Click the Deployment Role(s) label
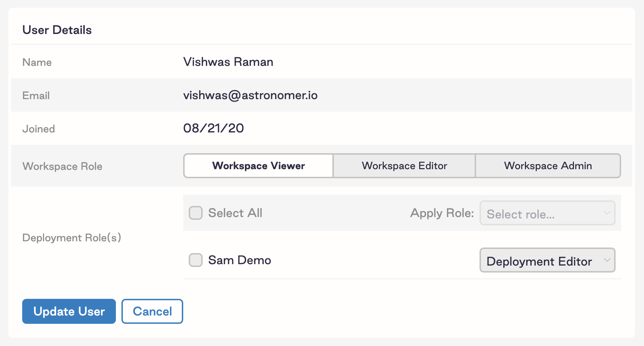This screenshot has height=346, width=644. tap(71, 238)
